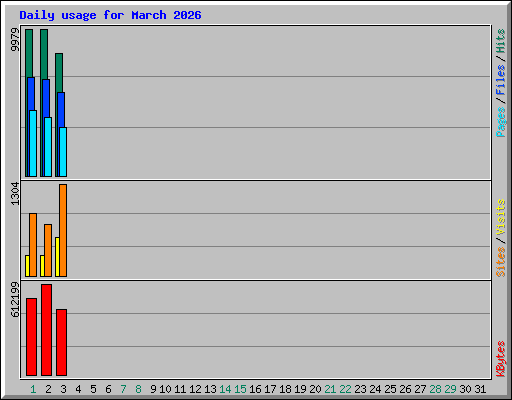Click day 1 cyan Pages bar
Image resolution: width=512 pixels, height=400 pixels.
point(33,143)
